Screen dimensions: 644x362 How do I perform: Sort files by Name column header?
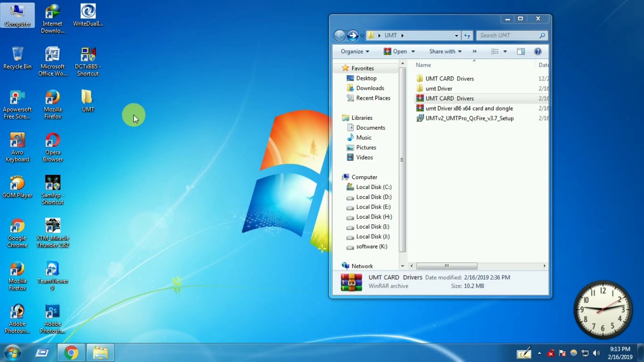423,65
